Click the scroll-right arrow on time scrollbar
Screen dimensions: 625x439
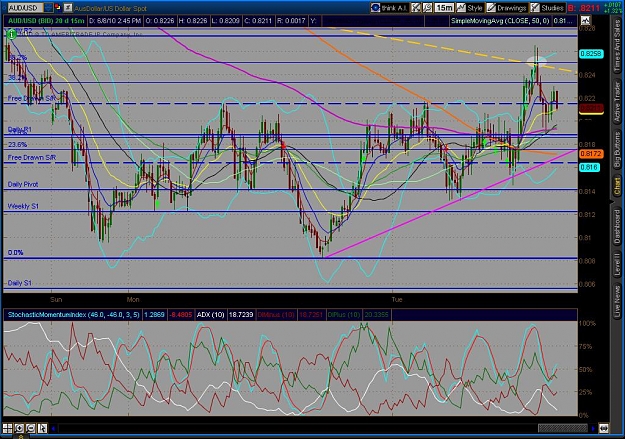coord(593,429)
